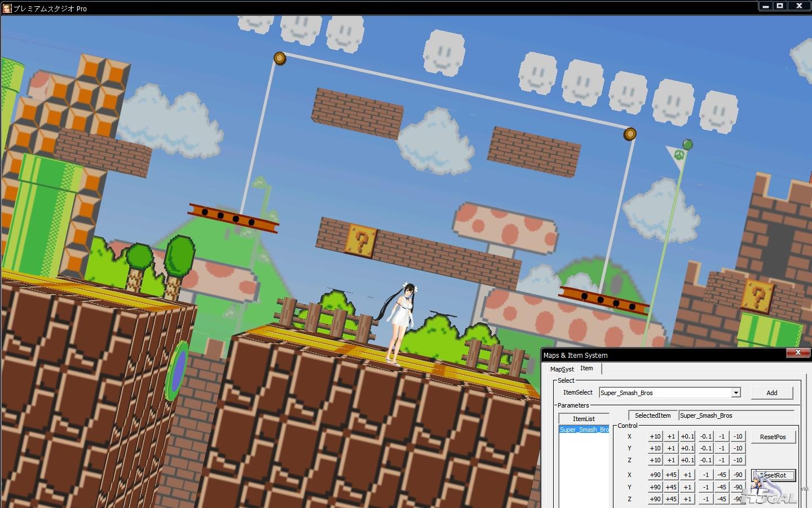Rotate item +90 around Y axis
Screen dimensions: 812x508
click(655, 487)
